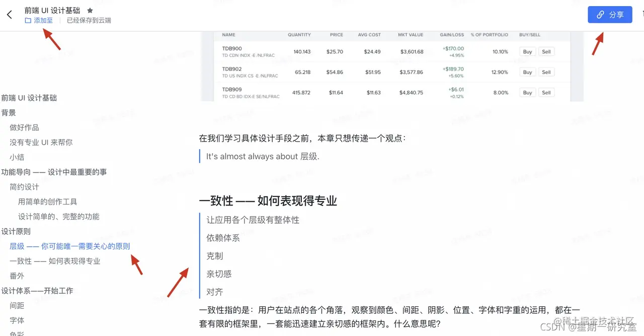This screenshot has height=336, width=644.
Task: Click the TDB902 fund name cell
Action: (250, 72)
